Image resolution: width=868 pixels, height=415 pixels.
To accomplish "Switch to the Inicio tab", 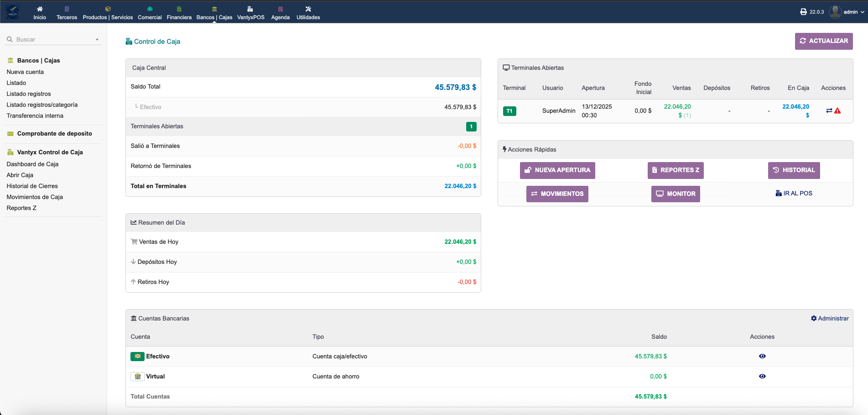I will point(40,11).
